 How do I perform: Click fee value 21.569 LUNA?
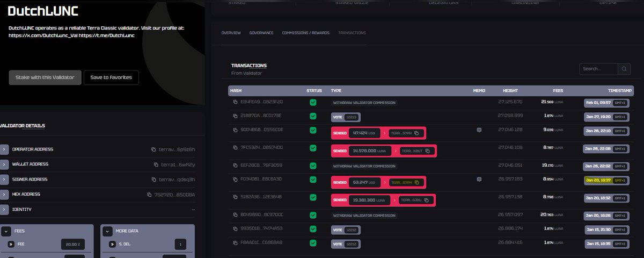(552, 102)
